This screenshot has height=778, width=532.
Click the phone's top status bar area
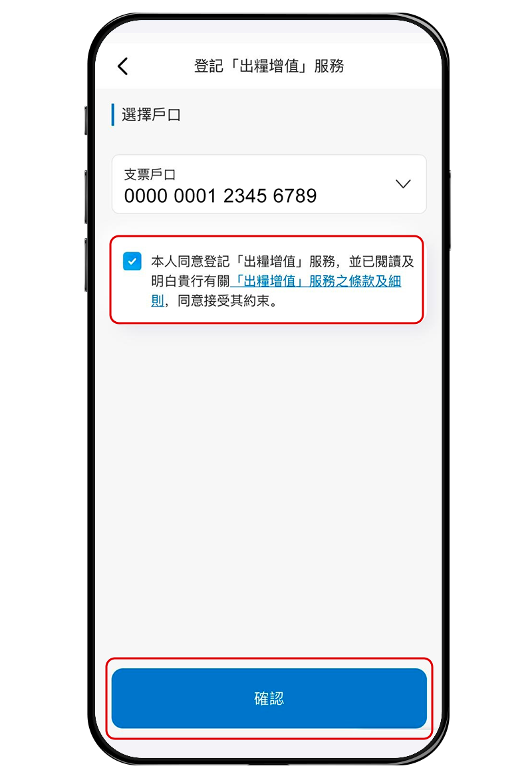pyautogui.click(x=268, y=31)
